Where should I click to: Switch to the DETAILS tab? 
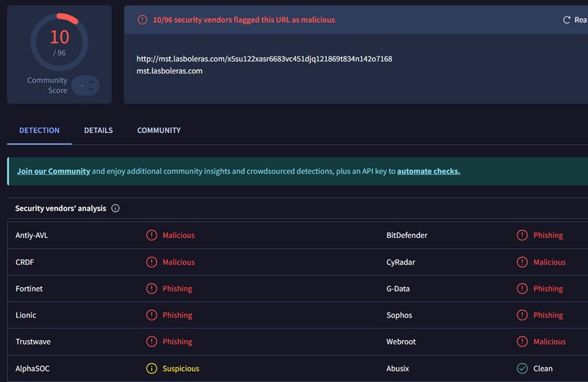[98, 131]
